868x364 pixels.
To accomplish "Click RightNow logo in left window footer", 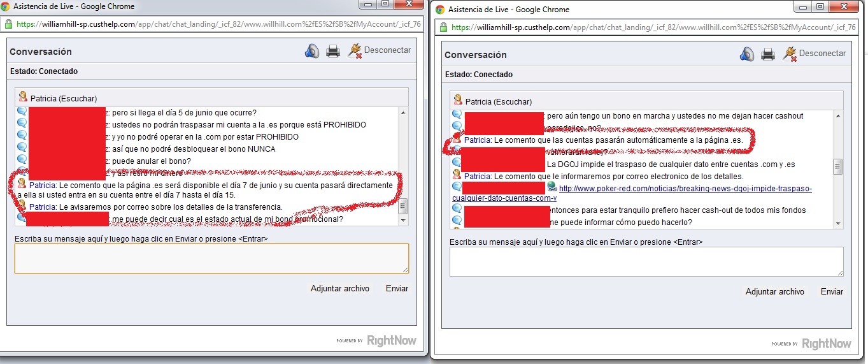I will point(392,340).
